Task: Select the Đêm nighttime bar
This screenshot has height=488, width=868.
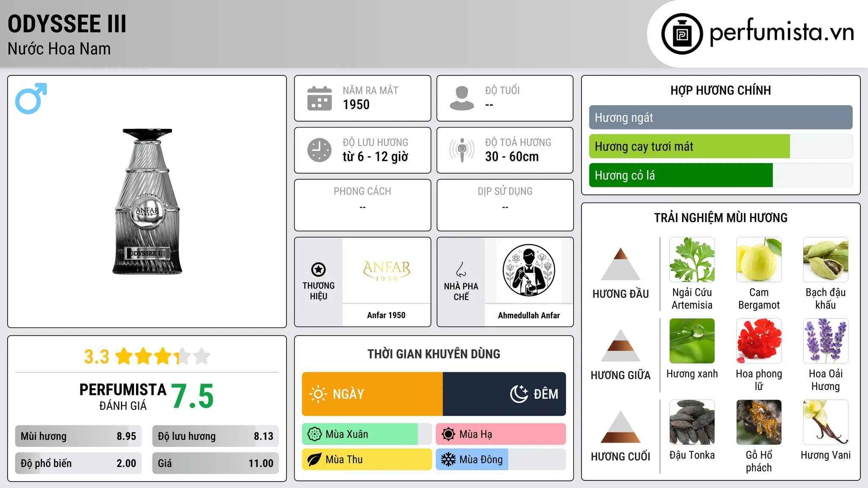Action: 504,394
